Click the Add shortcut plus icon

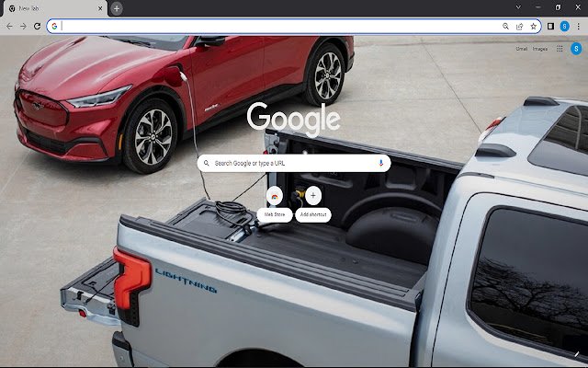click(313, 196)
